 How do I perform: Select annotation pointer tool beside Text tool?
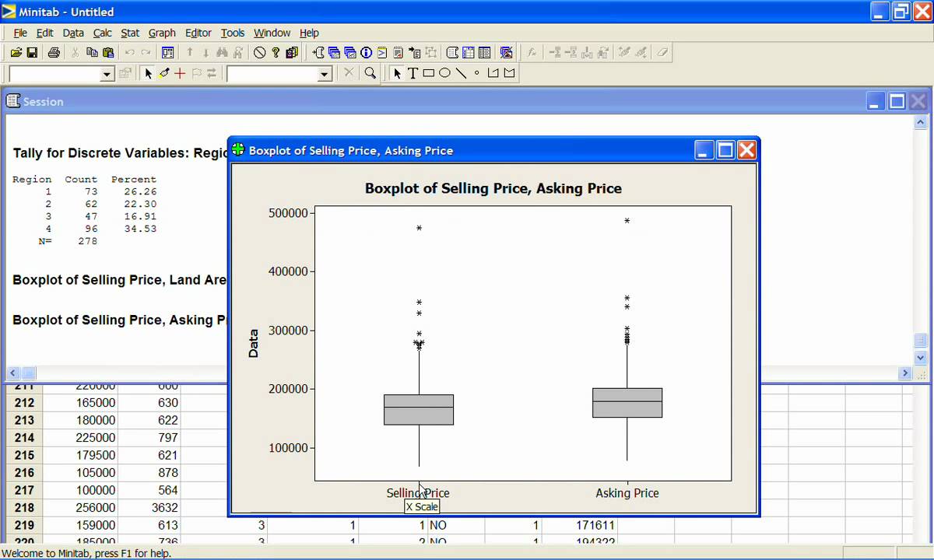click(397, 73)
